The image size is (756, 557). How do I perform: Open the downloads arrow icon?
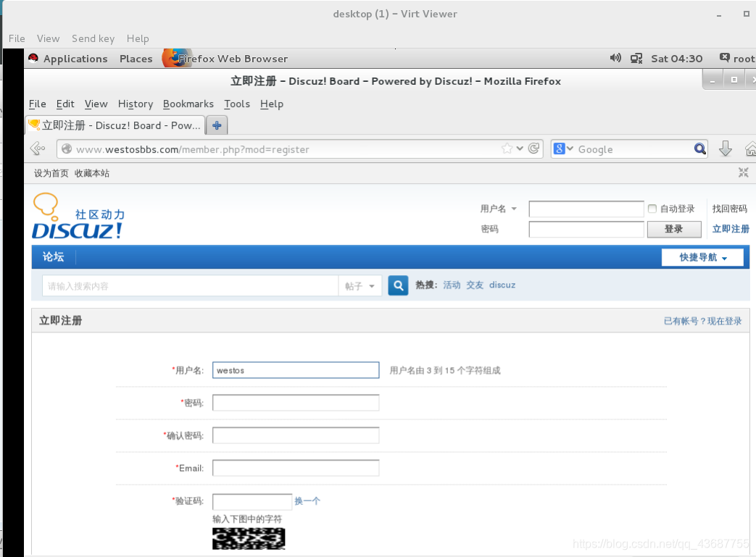coord(725,149)
